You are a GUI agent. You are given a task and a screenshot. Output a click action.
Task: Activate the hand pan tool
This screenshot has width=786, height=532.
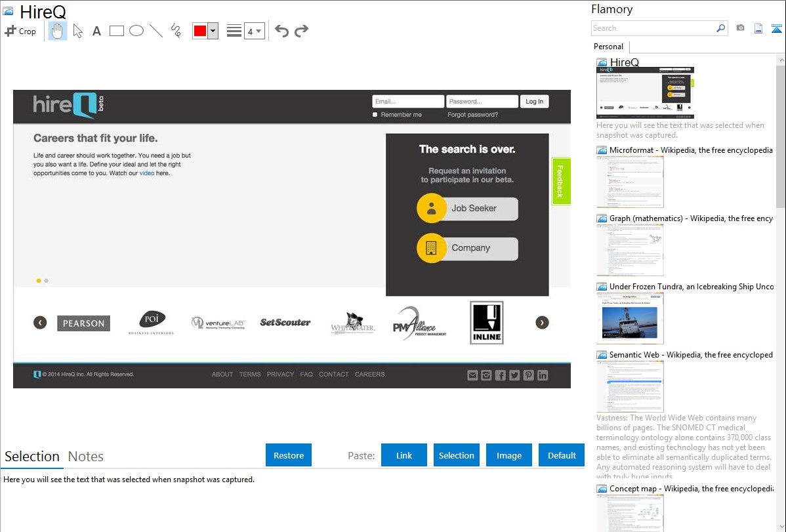click(58, 31)
